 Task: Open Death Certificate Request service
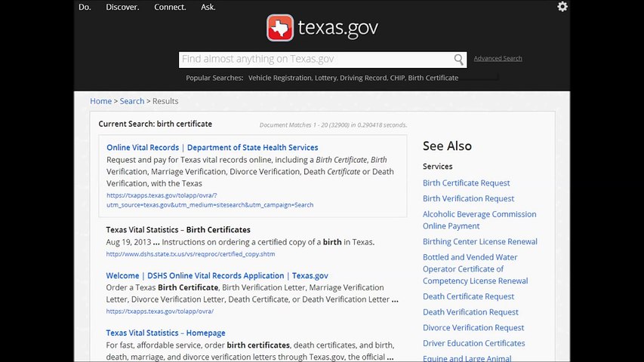click(468, 296)
